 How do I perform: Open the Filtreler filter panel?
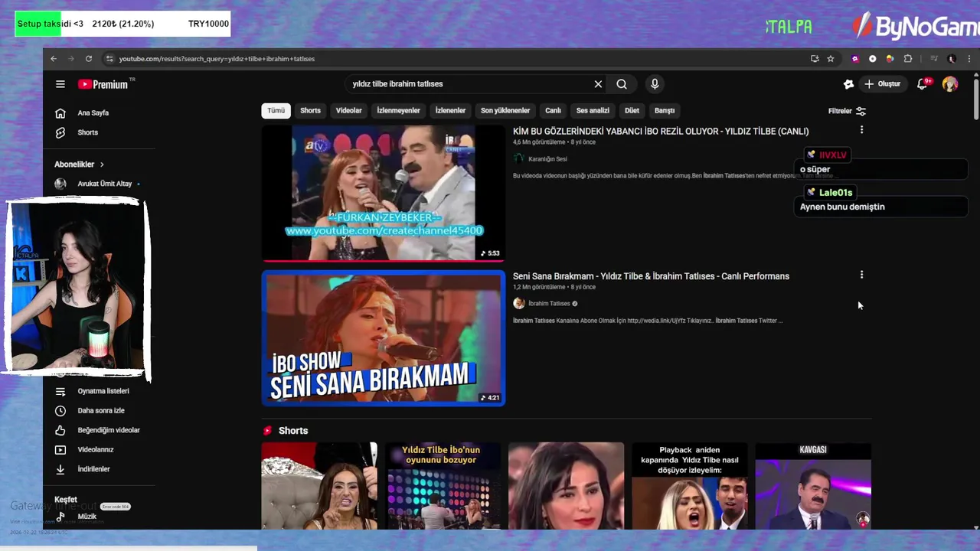coord(847,111)
